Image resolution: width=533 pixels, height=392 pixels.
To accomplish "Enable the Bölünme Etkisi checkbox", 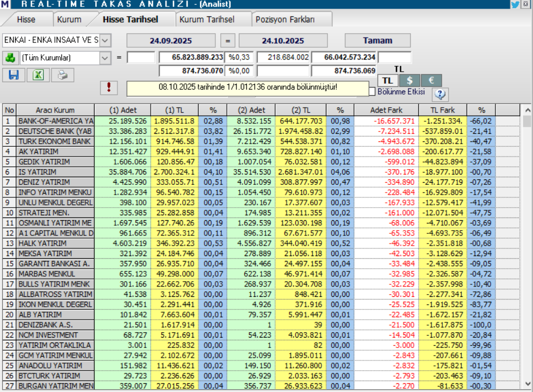I will click(373, 91).
